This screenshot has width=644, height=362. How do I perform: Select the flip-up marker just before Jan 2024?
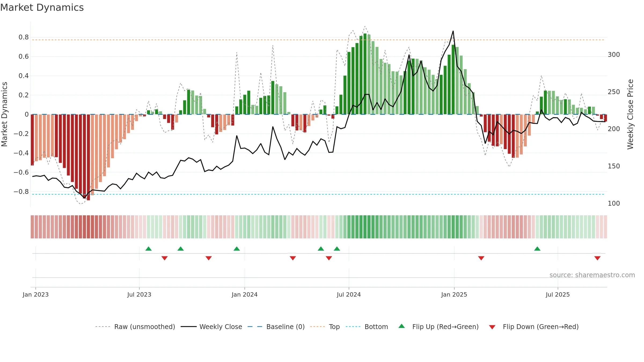pos(237,249)
